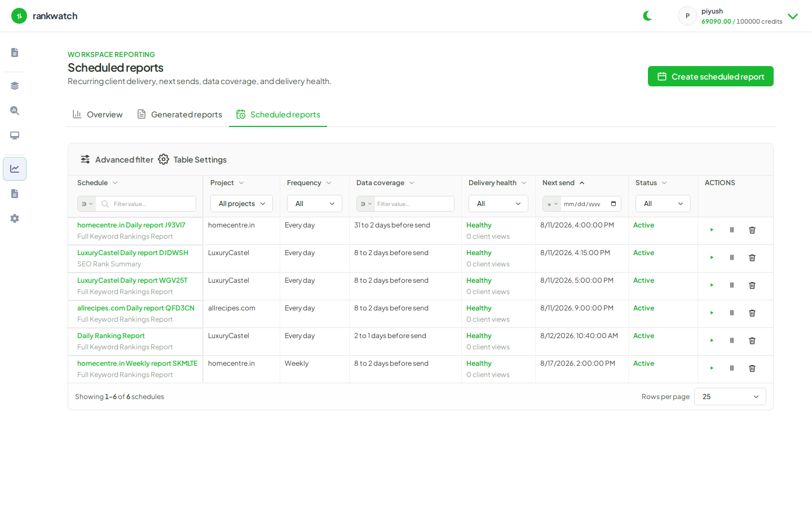Open allrecipes.com Daily report QFD3CN link
The image size is (812, 508).
(x=136, y=308)
